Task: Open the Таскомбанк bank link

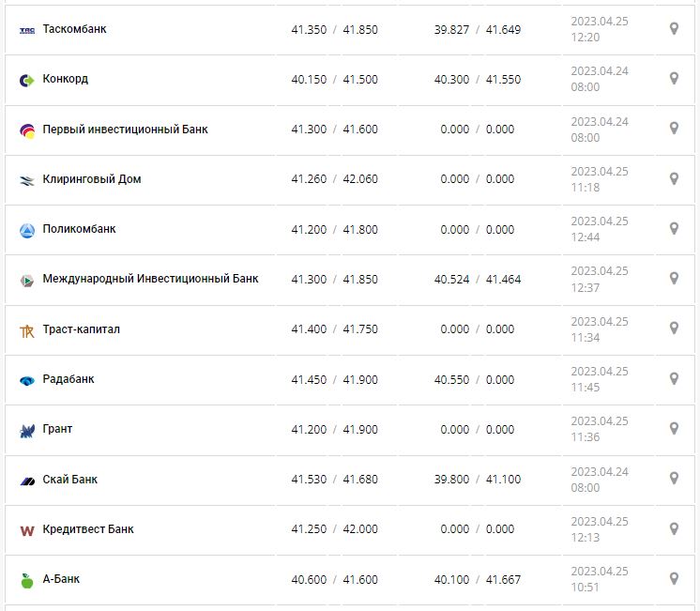Action: click(x=74, y=29)
